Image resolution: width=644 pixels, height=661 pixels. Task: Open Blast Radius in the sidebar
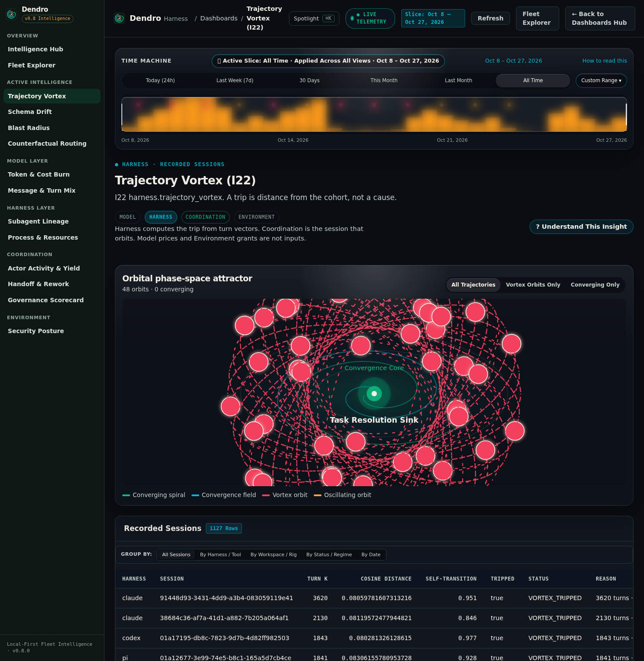tap(52, 128)
